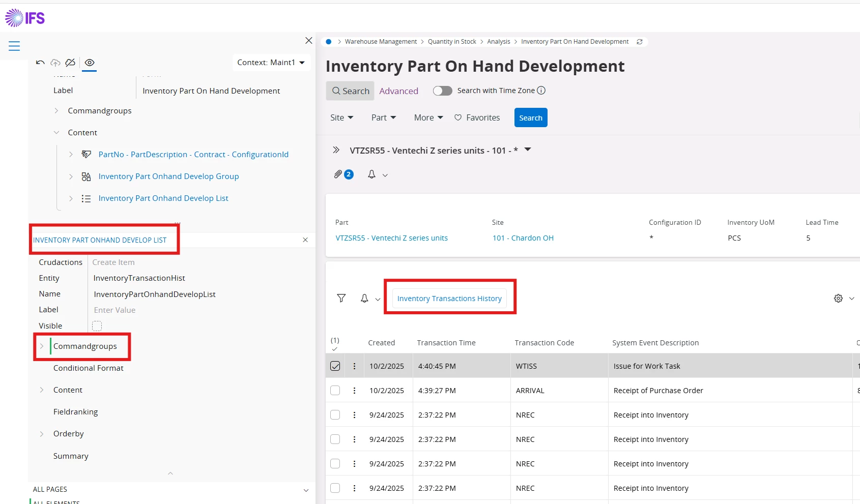Click the Label Enter Value field
Screen dimensions: 860x504
pos(114,310)
